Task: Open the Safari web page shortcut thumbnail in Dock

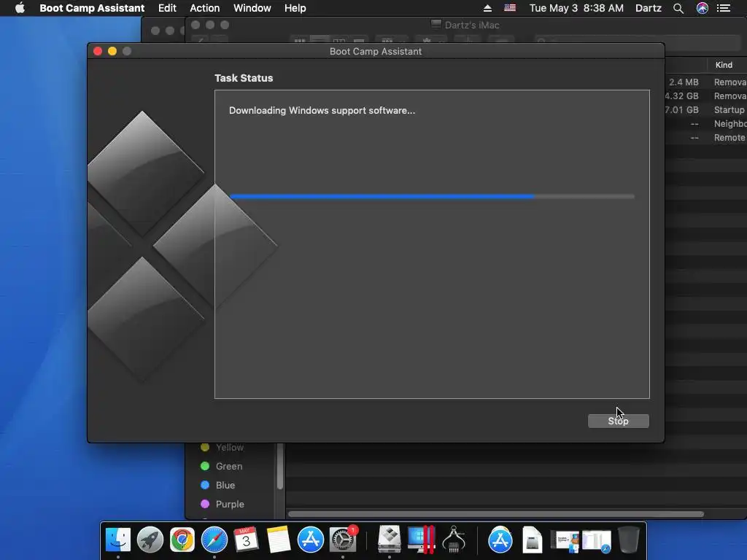Action: 597,541
